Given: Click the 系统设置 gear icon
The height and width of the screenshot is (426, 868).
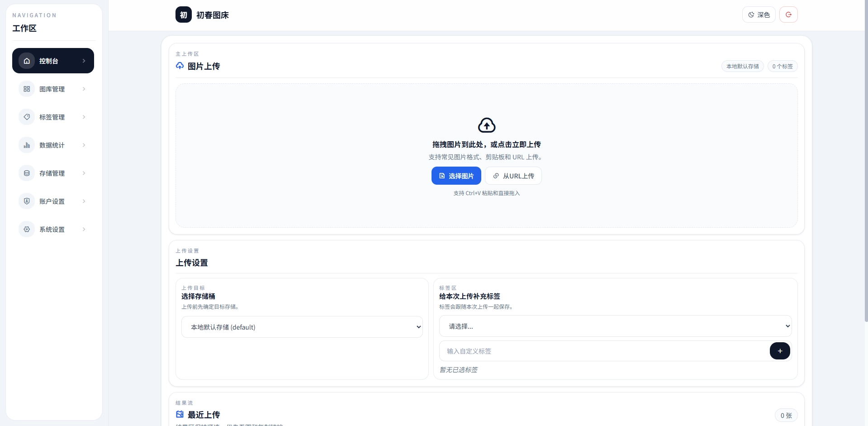Looking at the screenshot, I should tap(27, 229).
